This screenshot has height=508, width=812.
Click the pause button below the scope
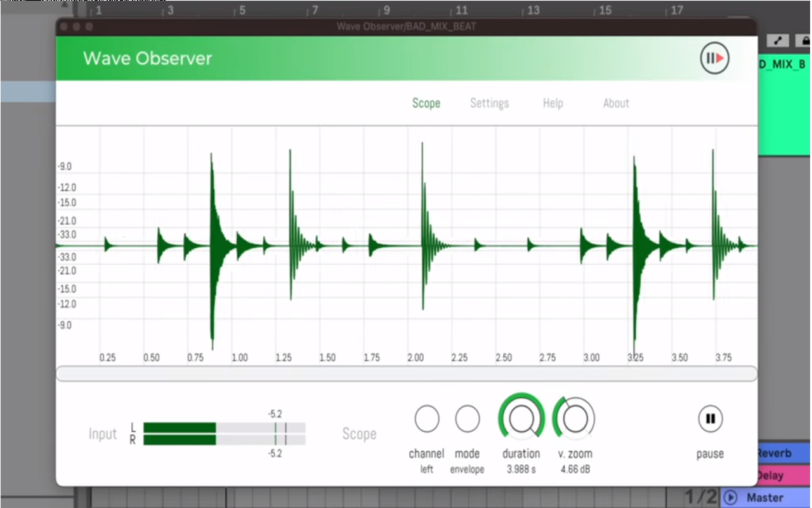click(x=710, y=418)
